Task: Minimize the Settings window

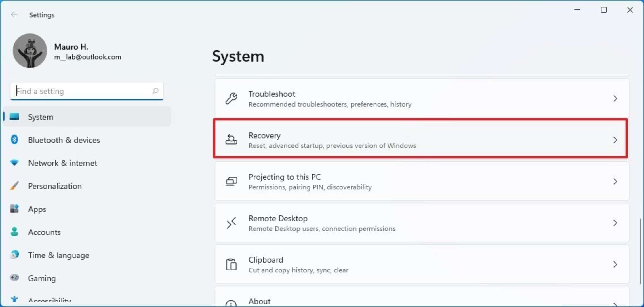Action: [577, 10]
